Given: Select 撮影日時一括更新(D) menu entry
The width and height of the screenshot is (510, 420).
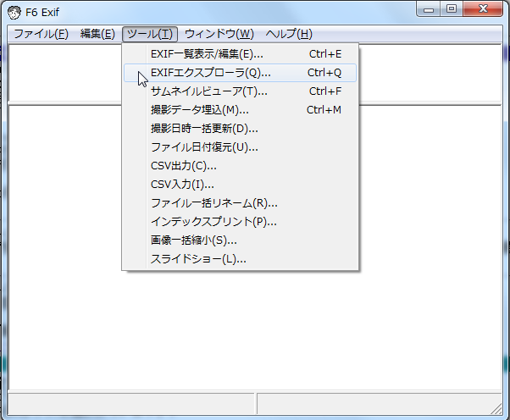Looking at the screenshot, I should tap(240, 129).
